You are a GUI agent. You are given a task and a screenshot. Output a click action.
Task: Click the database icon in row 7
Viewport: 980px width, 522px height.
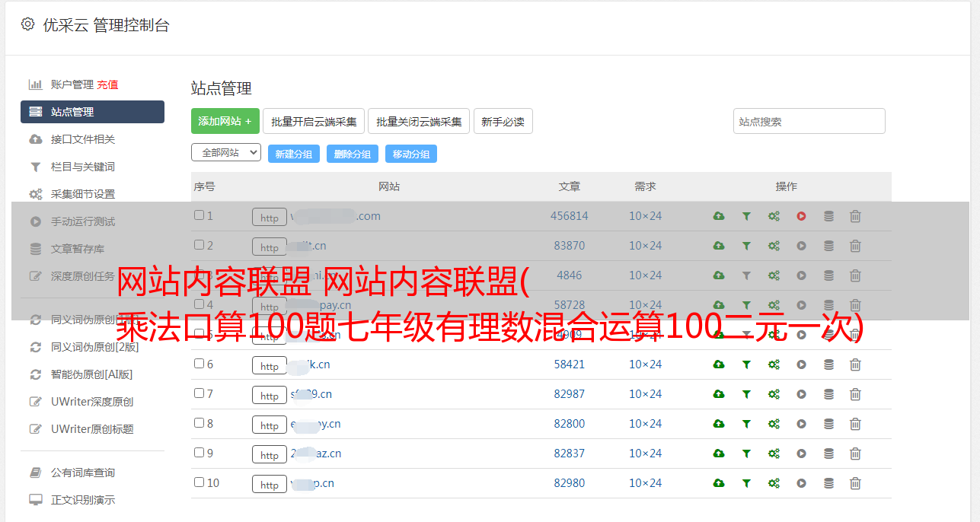[x=828, y=394]
